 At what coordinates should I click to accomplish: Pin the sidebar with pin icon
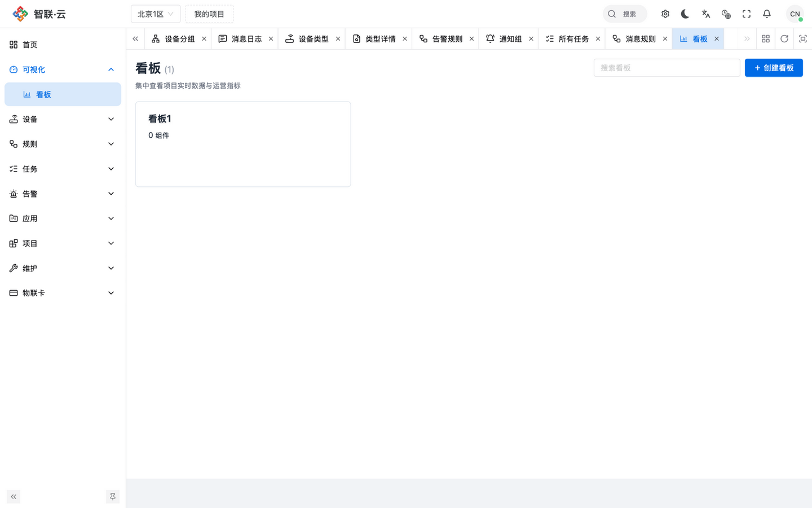click(113, 497)
